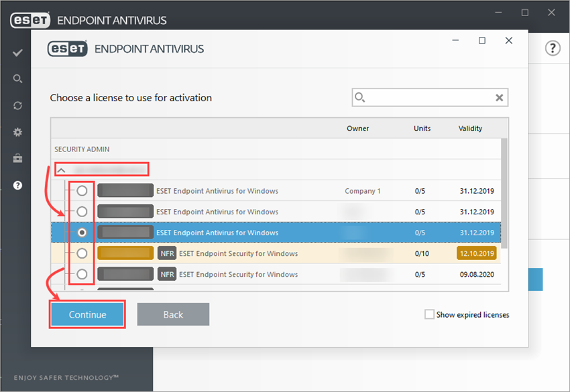Click the ESET logo in the main window title
Image resolution: width=570 pixels, height=392 pixels.
pyautogui.click(x=30, y=20)
